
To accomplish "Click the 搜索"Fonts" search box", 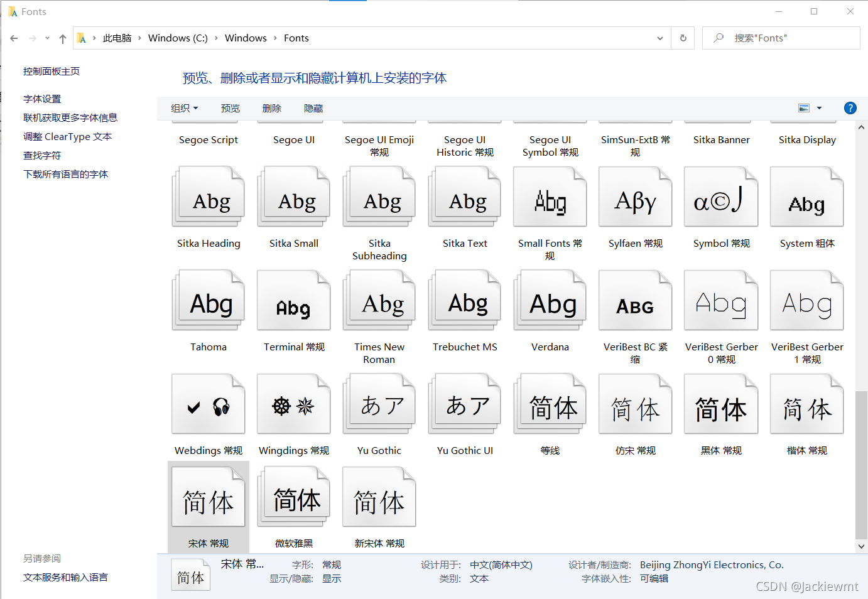I will (781, 38).
